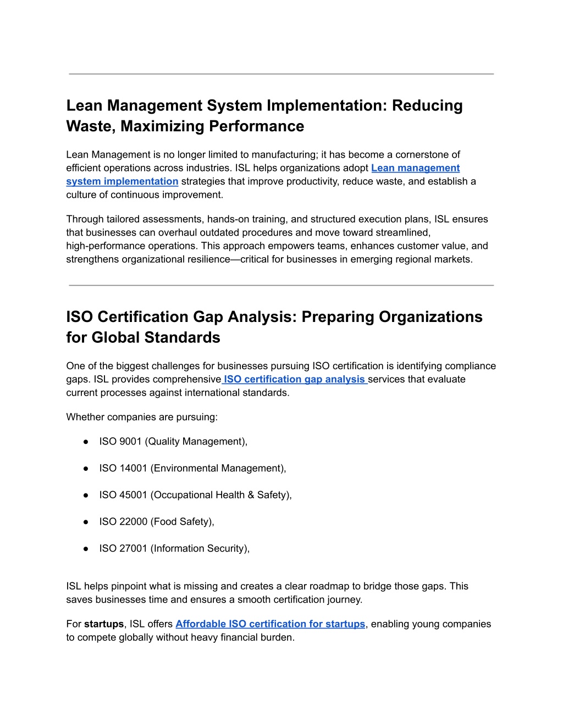This screenshot has height=728, width=563.
Task: Select ISO 27001 (Information Security) list entry
Action: (x=174, y=549)
